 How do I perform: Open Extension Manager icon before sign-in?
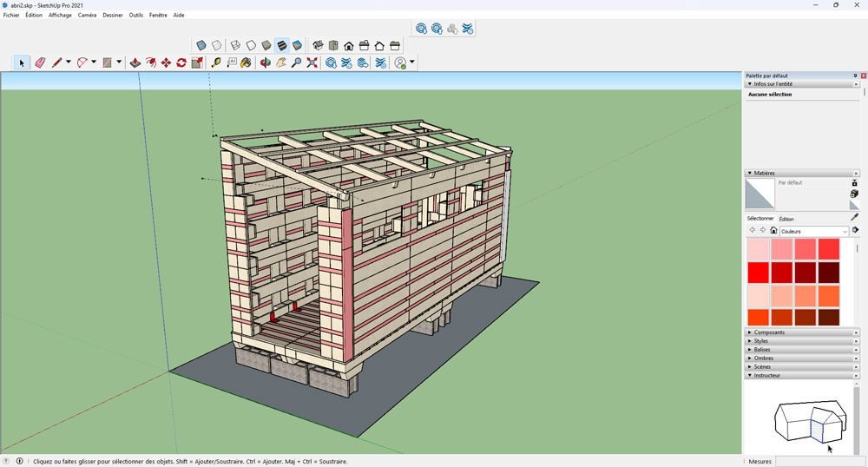pyautogui.click(x=381, y=63)
